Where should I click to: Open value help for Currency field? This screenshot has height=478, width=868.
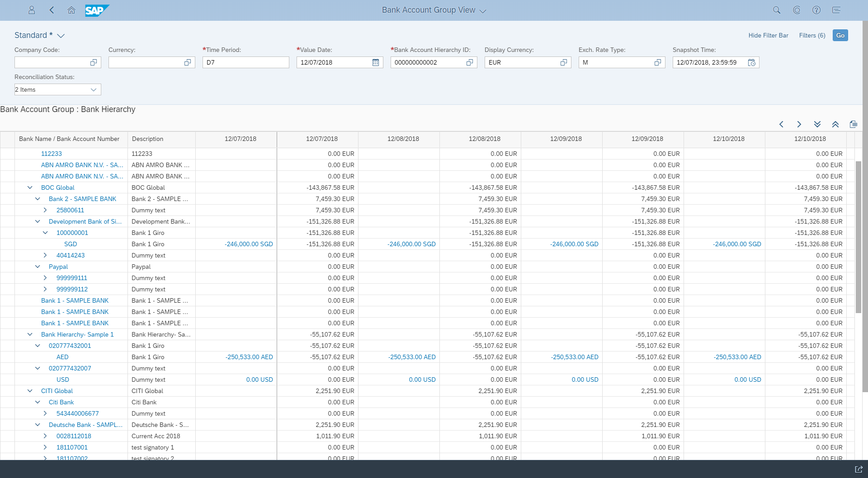click(x=188, y=62)
